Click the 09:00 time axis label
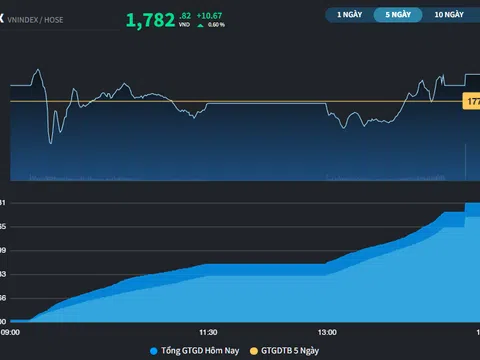The width and height of the screenshot is (480, 360). pyautogui.click(x=10, y=332)
